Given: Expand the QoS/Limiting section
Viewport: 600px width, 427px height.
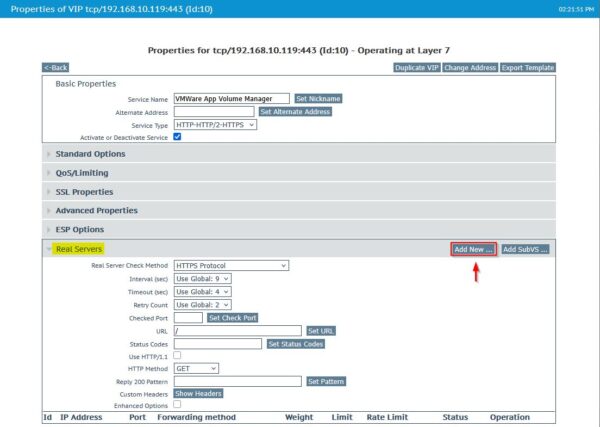Looking at the screenshot, I should [298, 173].
